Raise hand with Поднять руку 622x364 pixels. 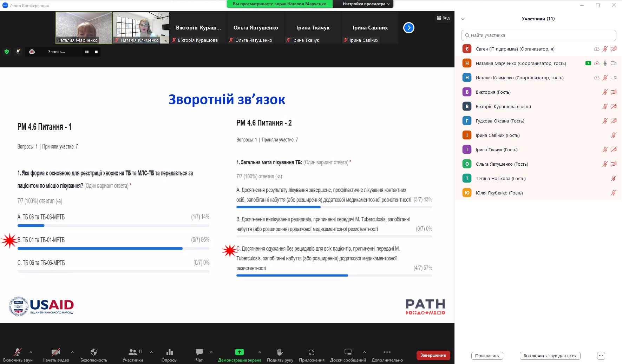[x=280, y=352]
